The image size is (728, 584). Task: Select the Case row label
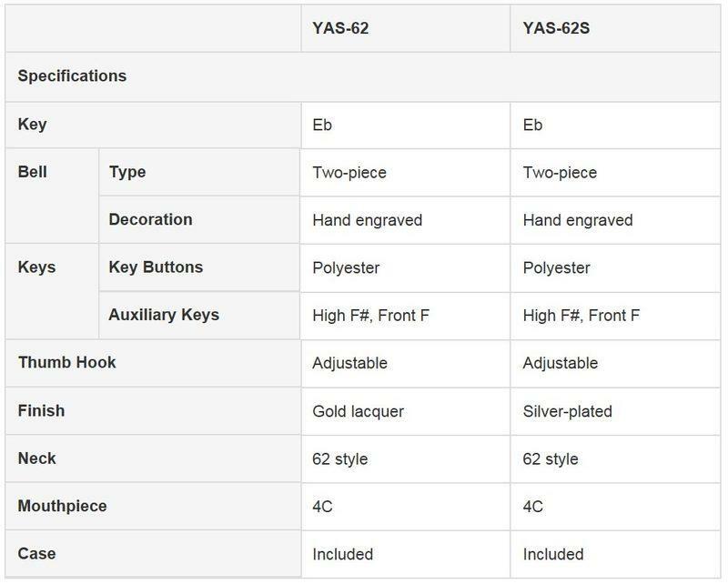(x=36, y=554)
